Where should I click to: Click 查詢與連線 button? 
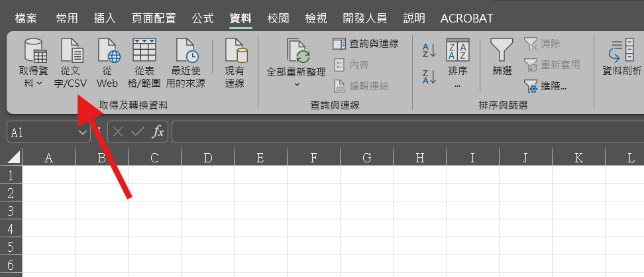(x=366, y=44)
